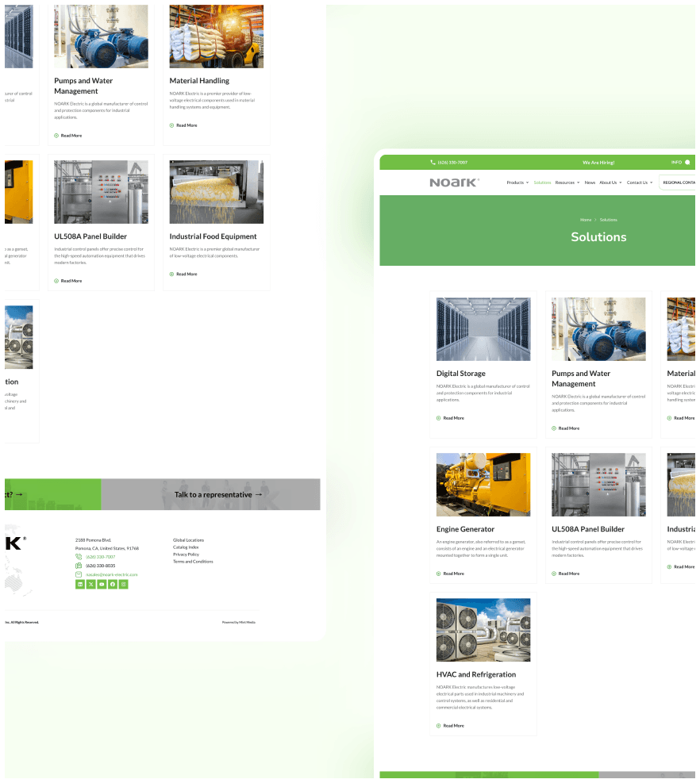Click UL508A Panel Builder title, right page
Viewport: 700px width, 783px height.
588,529
